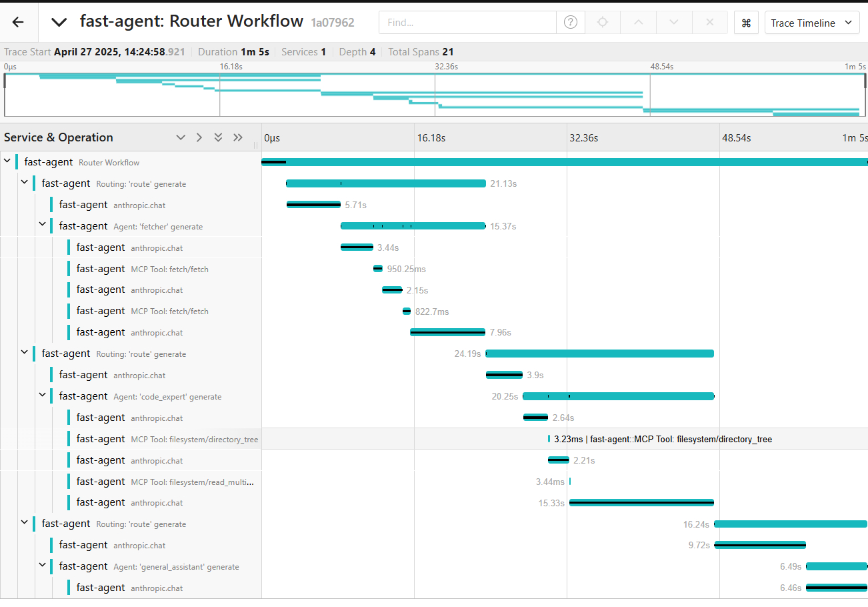Go to previous search result arrow

point(638,23)
